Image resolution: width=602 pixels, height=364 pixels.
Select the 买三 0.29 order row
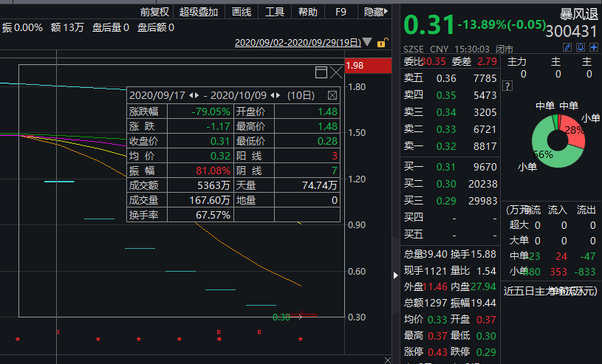450,201
